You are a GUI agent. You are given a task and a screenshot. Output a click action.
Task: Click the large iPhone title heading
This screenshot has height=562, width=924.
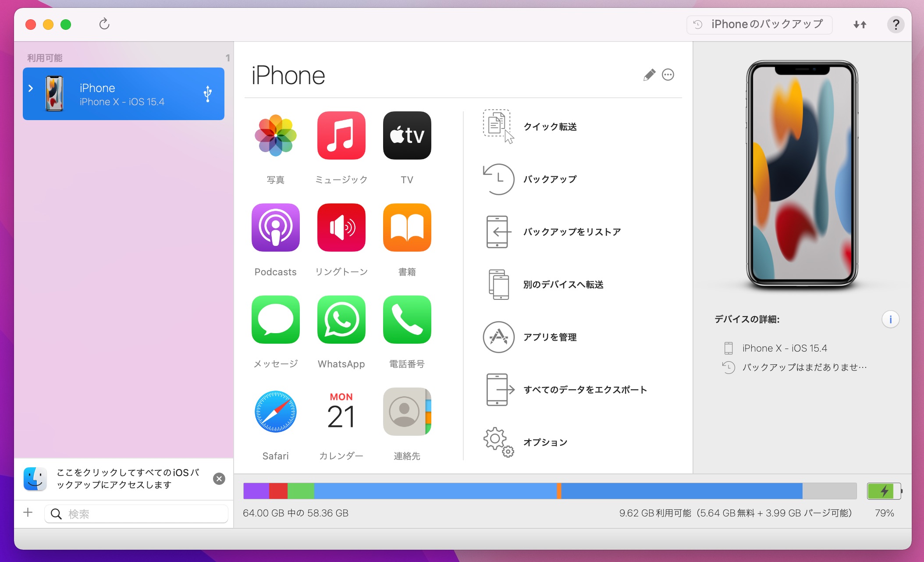tap(288, 75)
